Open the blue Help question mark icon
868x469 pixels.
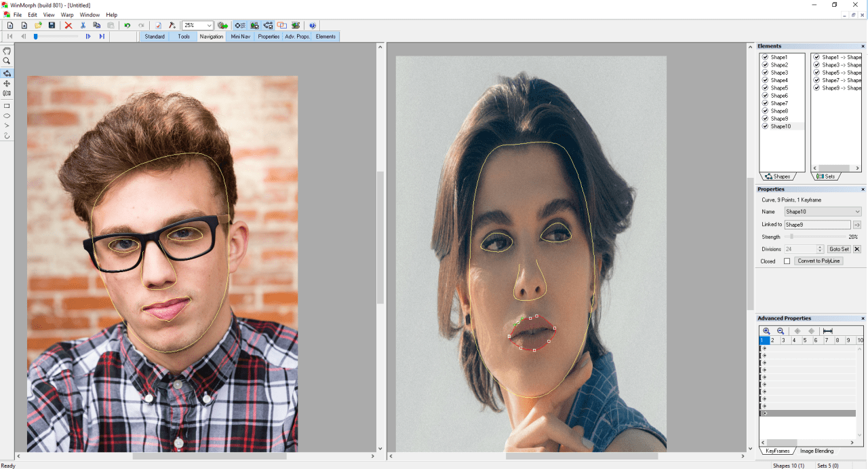point(313,25)
